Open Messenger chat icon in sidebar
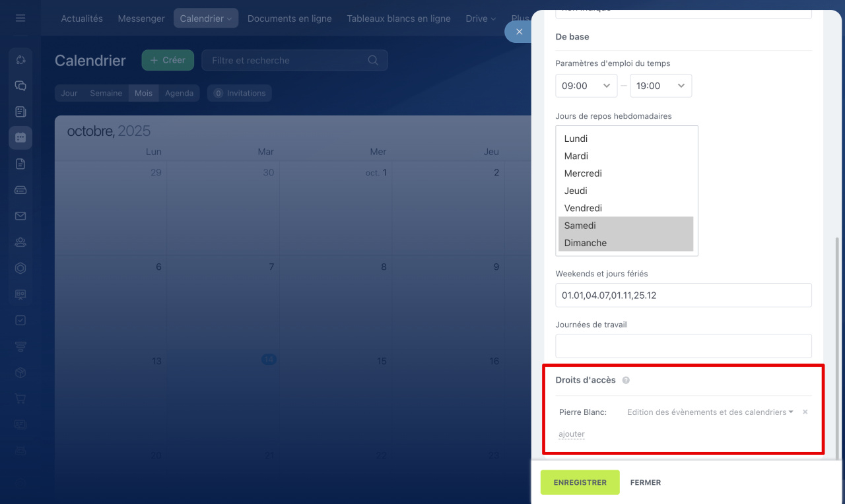 pos(20,86)
